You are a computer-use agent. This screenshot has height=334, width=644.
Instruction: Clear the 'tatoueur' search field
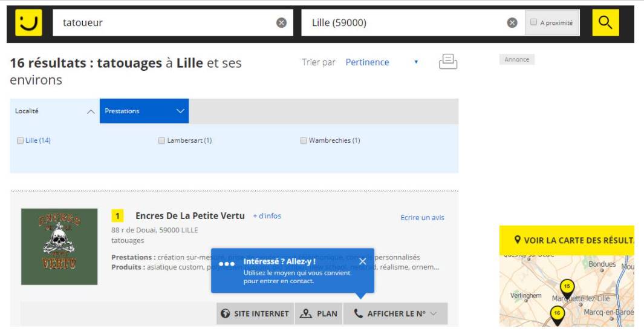click(281, 23)
